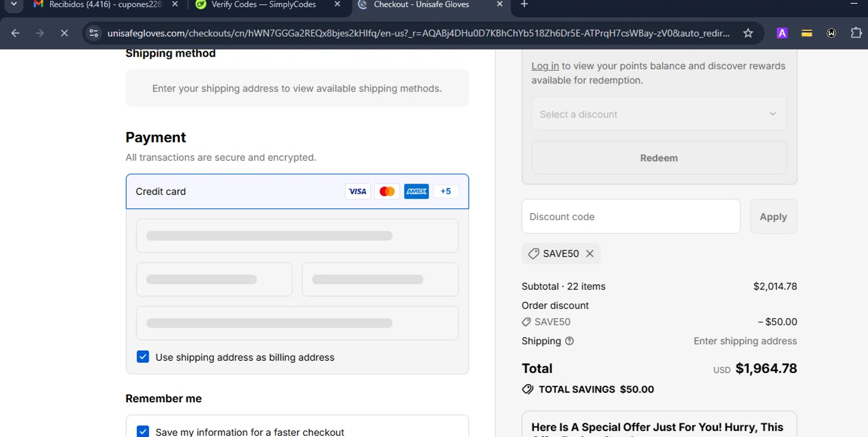The height and width of the screenshot is (437, 868).
Task: Follow the Log in link
Action: click(545, 66)
